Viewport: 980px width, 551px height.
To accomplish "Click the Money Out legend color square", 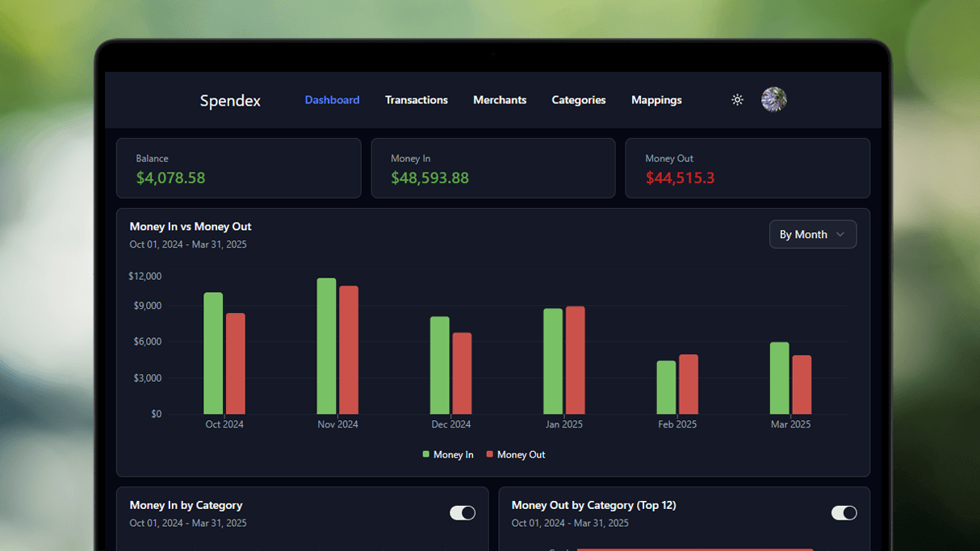I will point(490,454).
